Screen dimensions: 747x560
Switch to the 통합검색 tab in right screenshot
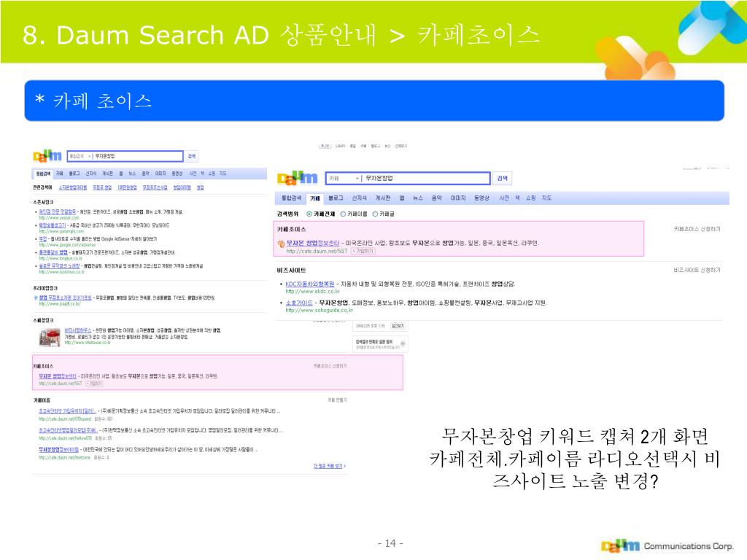point(291,198)
